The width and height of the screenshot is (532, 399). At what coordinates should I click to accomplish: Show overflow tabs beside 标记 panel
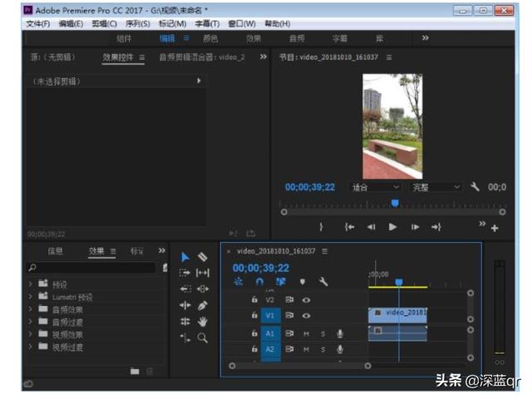(162, 250)
